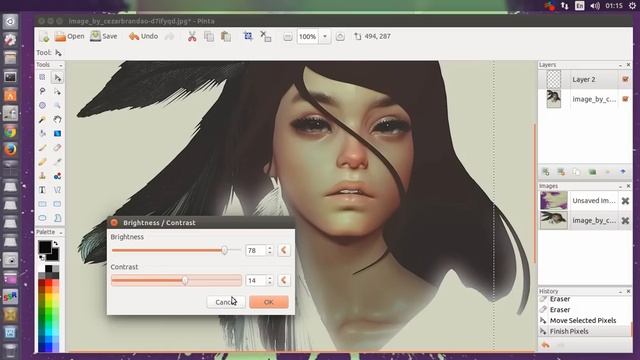Click Cancel in Brightness/Contrast dialog

click(226, 302)
